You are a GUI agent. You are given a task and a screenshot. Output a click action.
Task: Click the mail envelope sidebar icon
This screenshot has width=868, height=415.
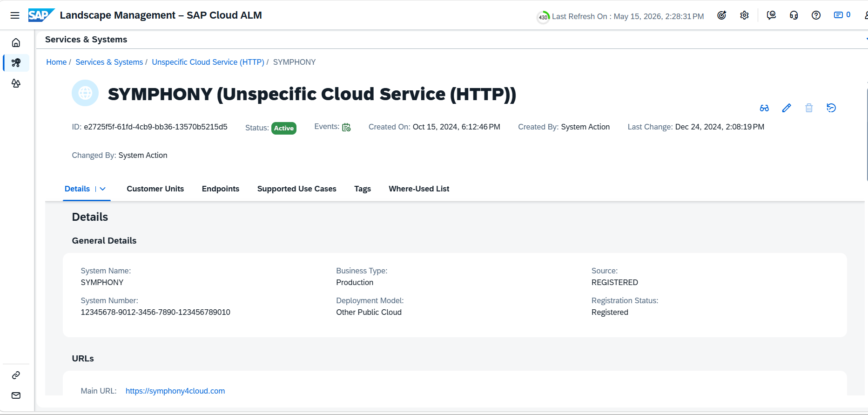(16, 395)
